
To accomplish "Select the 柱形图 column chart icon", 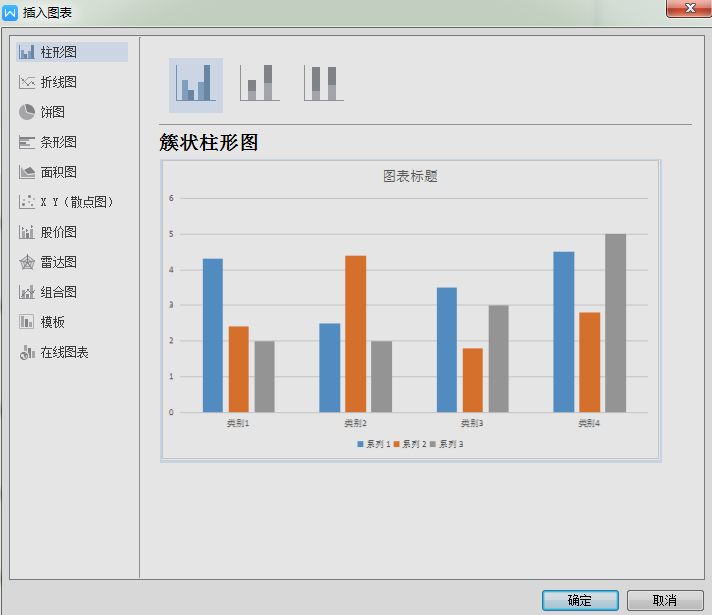I will (x=27, y=52).
